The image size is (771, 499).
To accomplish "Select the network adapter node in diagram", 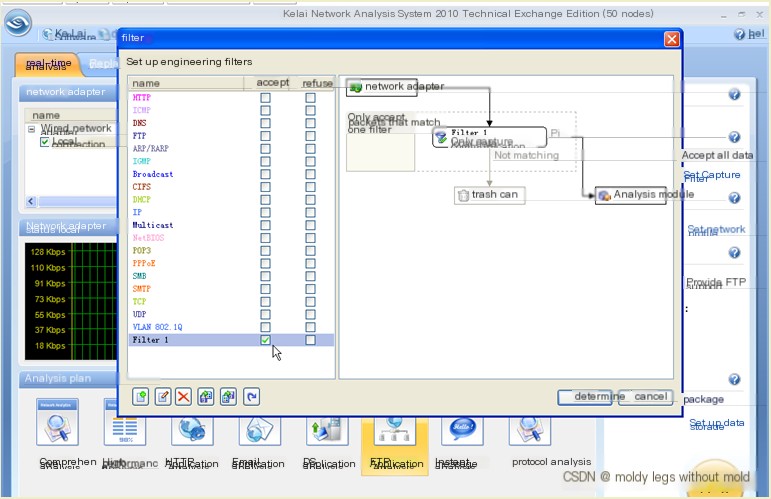I will pyautogui.click(x=382, y=87).
